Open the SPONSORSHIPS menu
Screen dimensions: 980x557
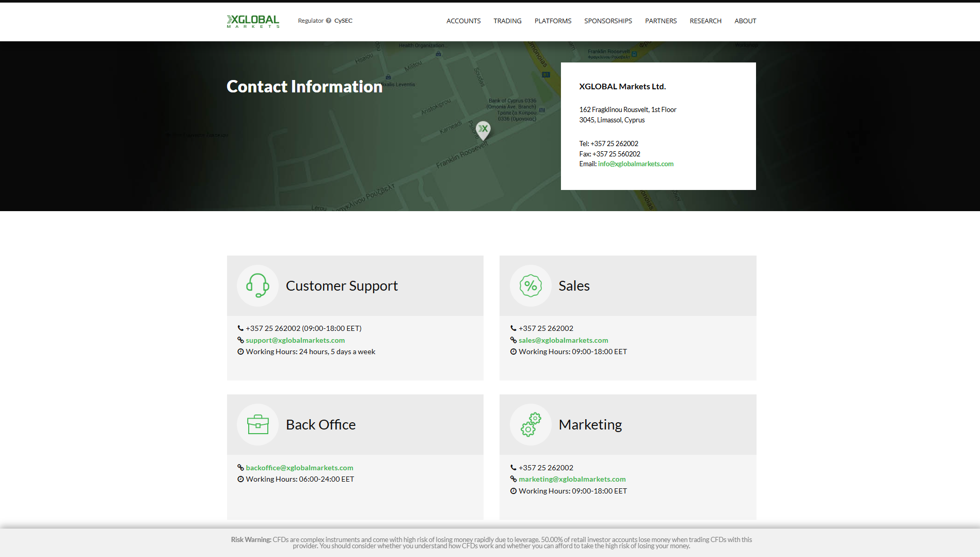[608, 21]
